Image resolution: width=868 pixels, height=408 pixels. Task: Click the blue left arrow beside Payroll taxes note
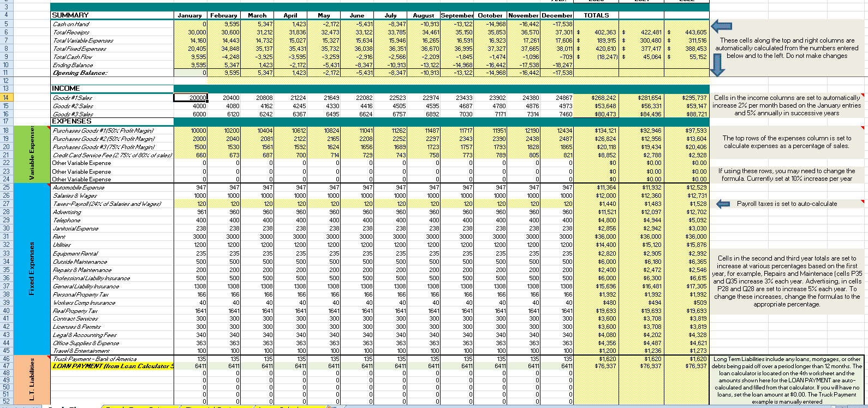(723, 204)
